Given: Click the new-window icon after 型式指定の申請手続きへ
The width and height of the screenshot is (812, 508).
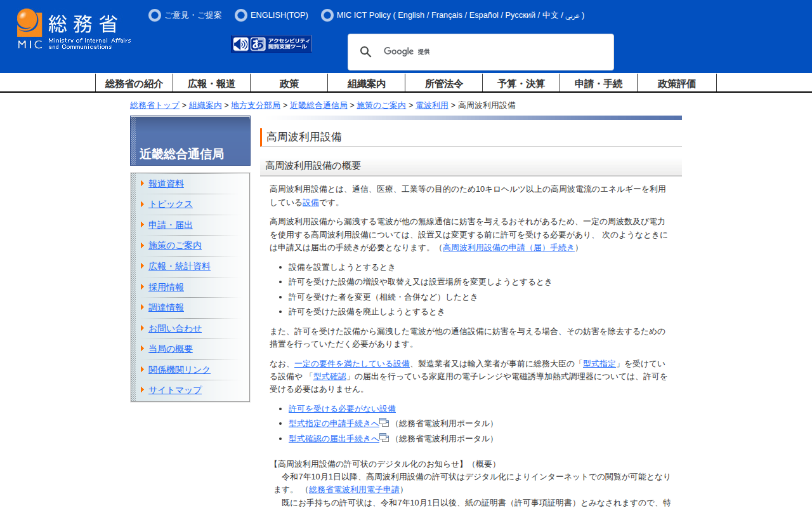Looking at the screenshot, I should [384, 423].
